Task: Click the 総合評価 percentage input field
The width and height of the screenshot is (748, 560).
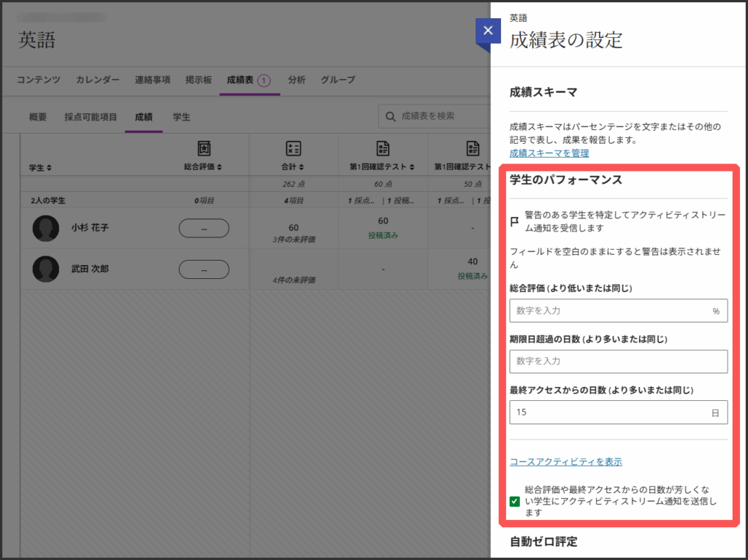Action: (x=610, y=310)
